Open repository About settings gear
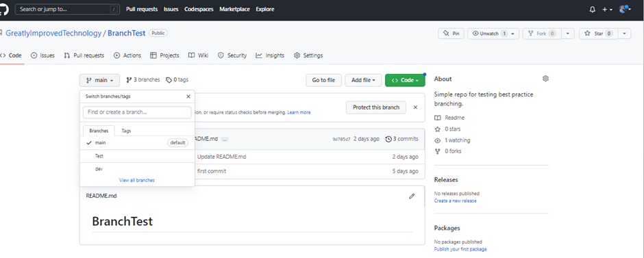 (545, 78)
